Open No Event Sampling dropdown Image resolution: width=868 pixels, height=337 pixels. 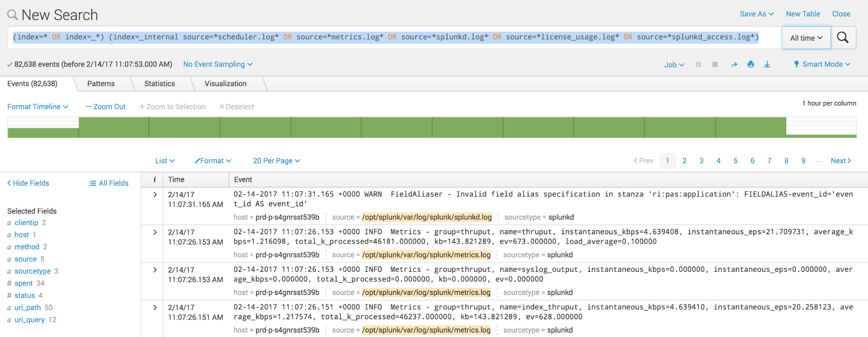pos(218,64)
